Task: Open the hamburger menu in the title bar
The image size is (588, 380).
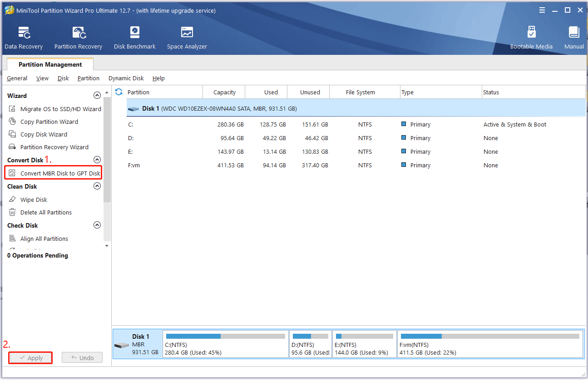Action: tap(542, 10)
